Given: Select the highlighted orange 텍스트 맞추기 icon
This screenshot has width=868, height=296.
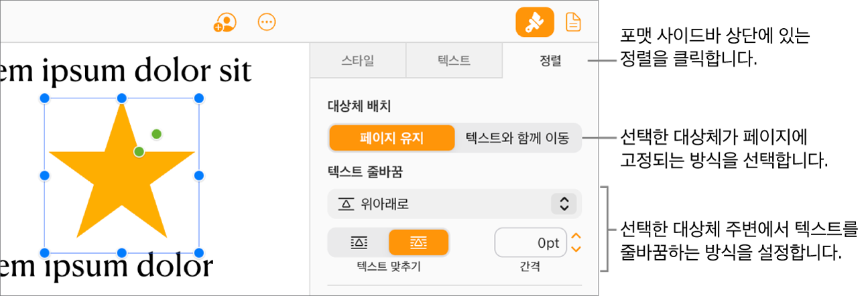Looking at the screenshot, I should tap(418, 242).
